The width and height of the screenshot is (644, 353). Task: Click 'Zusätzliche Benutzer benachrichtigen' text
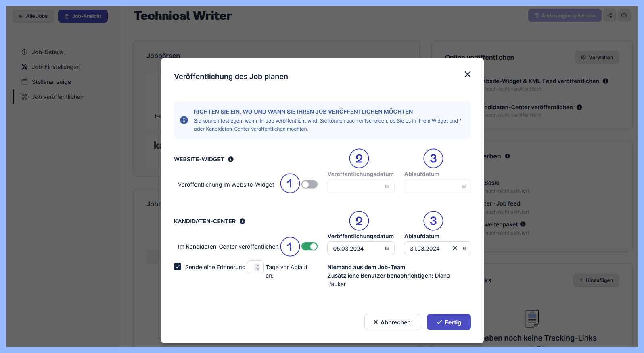pos(380,276)
